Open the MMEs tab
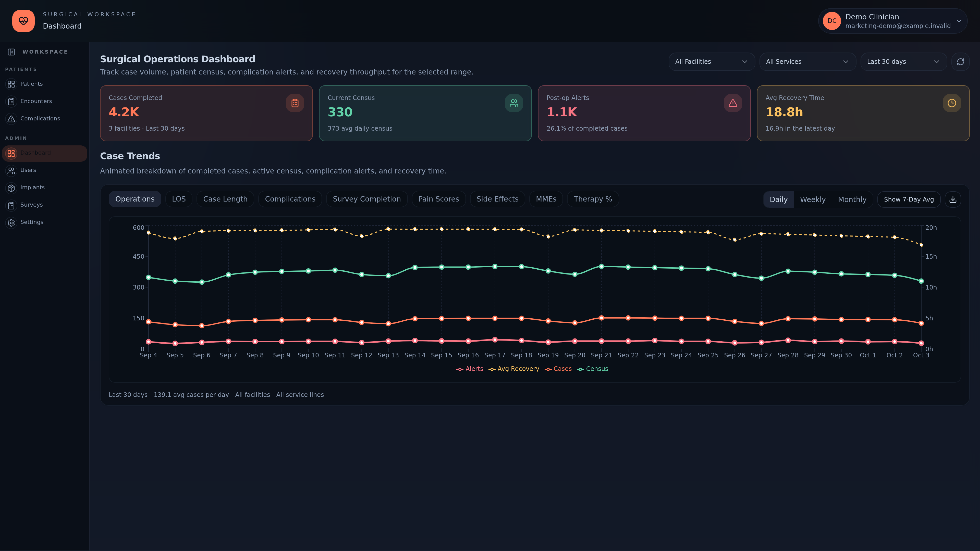 pyautogui.click(x=546, y=199)
